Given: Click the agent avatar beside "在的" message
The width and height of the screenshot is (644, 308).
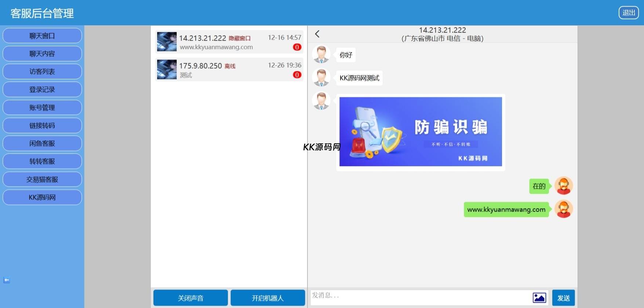Looking at the screenshot, I should [563, 186].
